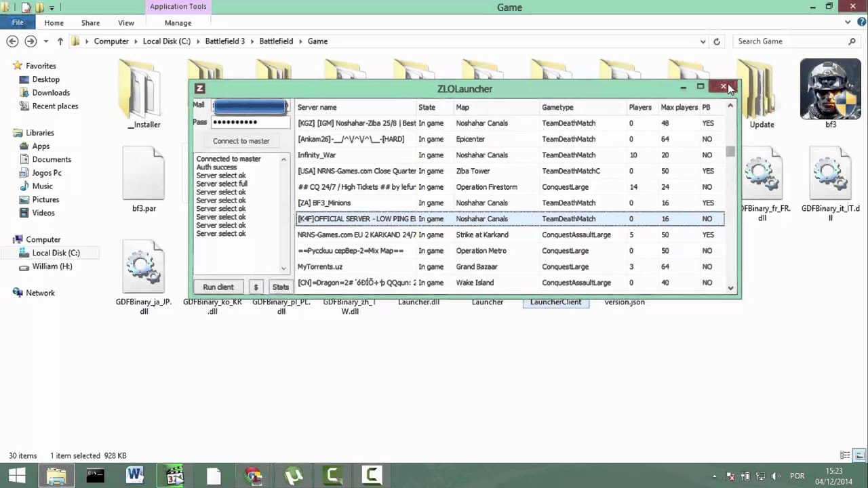
Task: Open the Home ribbon tab
Action: pyautogui.click(x=54, y=23)
